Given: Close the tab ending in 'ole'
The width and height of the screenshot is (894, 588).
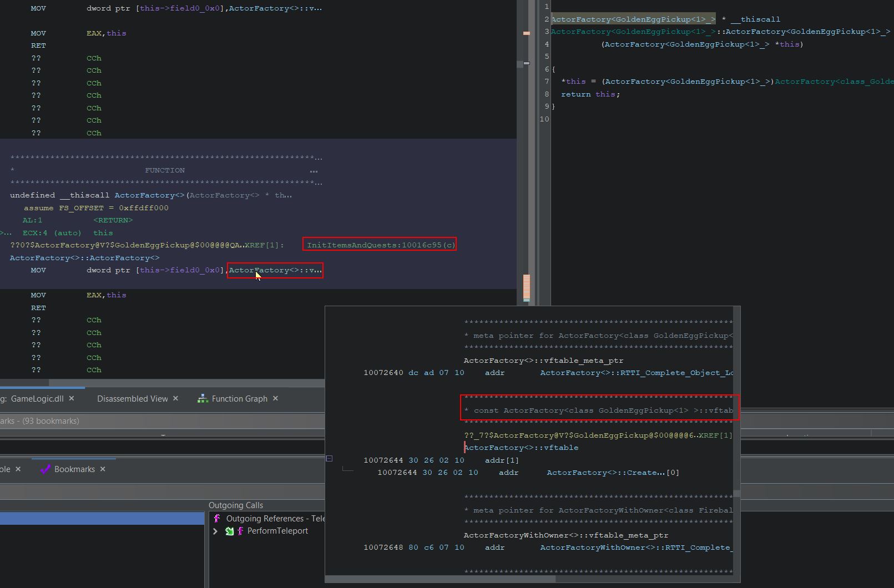Looking at the screenshot, I should coord(18,469).
